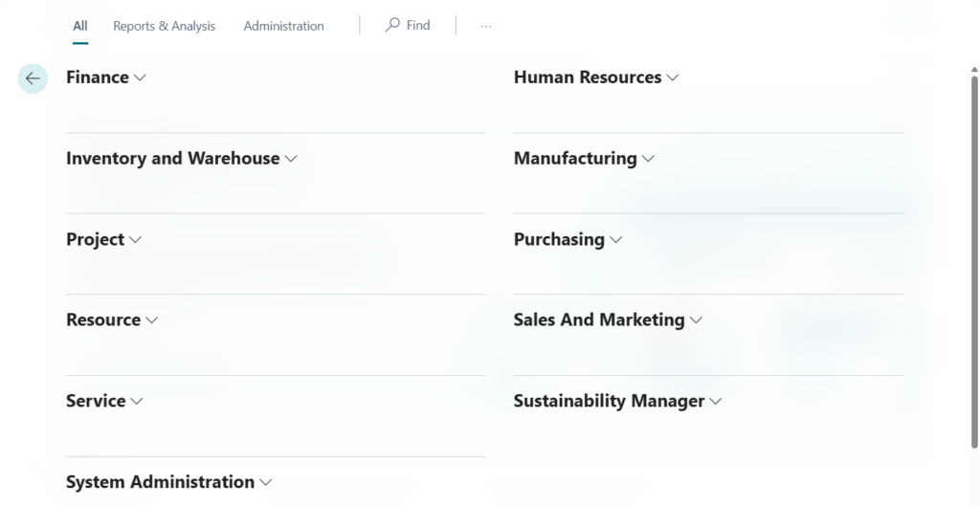Expand the Human Resources section

click(595, 77)
